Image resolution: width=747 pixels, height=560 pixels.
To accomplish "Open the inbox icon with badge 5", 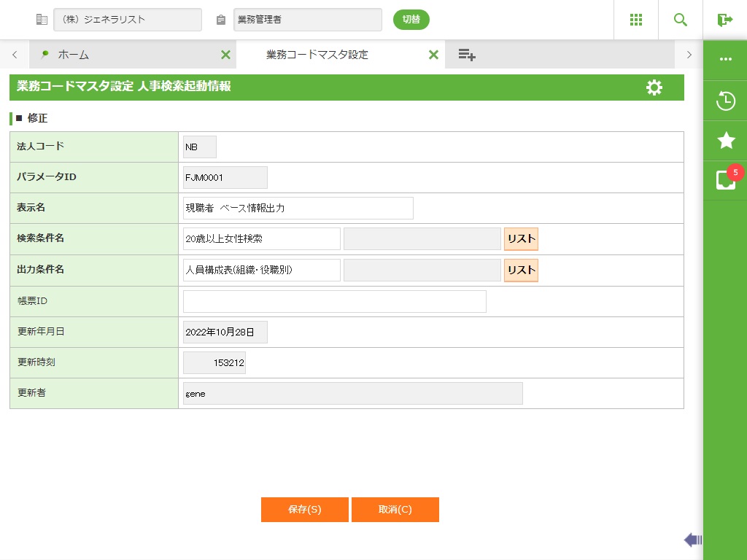I will (726, 179).
